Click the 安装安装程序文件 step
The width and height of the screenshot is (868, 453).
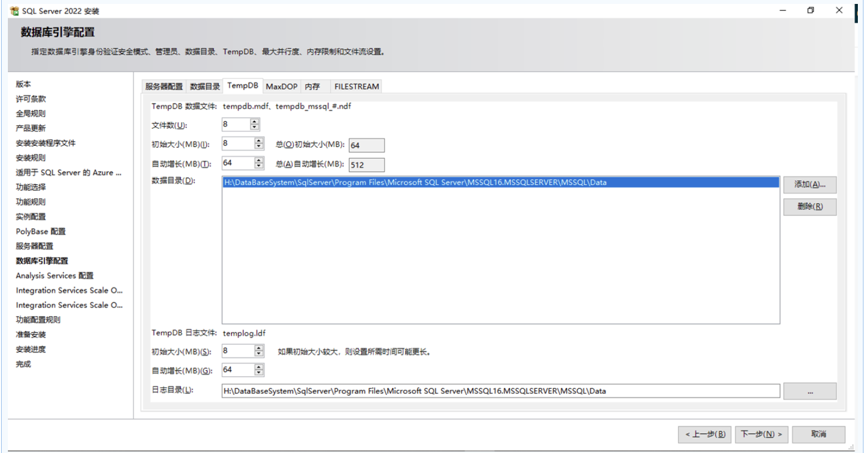click(46, 143)
